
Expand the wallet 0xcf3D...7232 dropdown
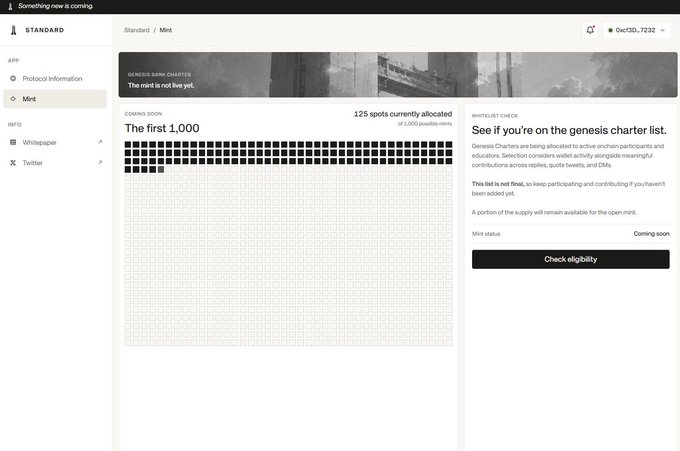(x=637, y=30)
